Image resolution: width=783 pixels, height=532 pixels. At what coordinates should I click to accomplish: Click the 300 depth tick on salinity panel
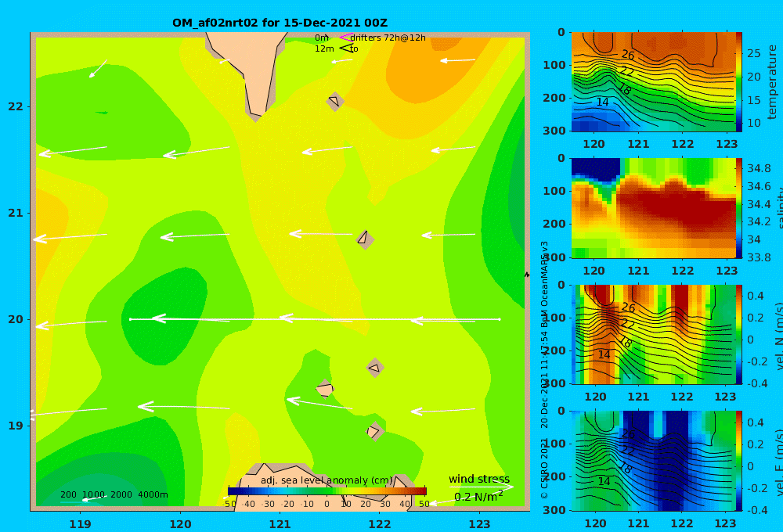pos(554,257)
